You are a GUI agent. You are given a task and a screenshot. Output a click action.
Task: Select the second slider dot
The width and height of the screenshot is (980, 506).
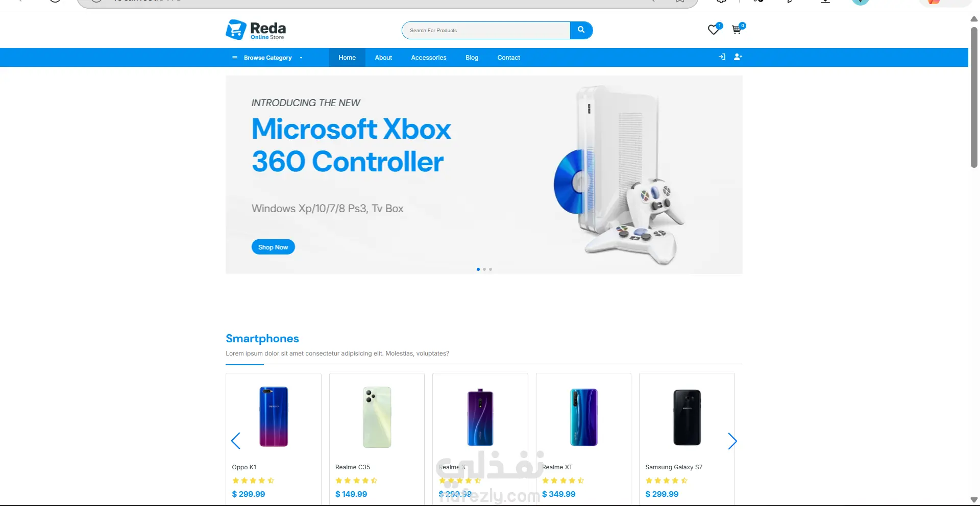(x=484, y=269)
